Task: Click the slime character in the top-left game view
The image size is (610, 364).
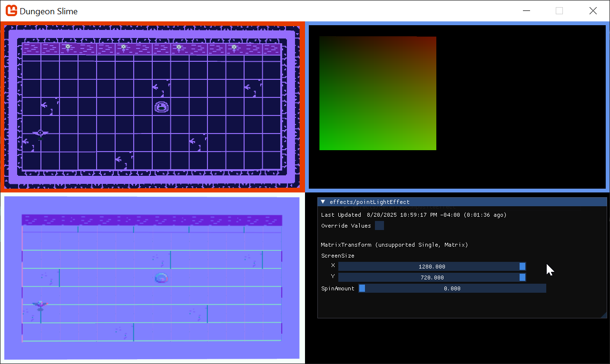Action: tap(162, 107)
